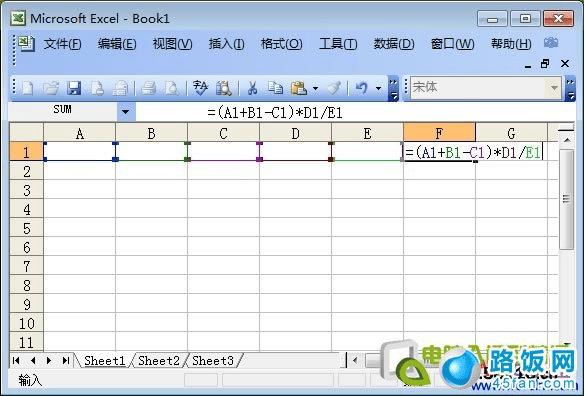Switch to Sheet3 tab
Image resolution: width=584 pixels, height=396 pixels.
point(213,361)
